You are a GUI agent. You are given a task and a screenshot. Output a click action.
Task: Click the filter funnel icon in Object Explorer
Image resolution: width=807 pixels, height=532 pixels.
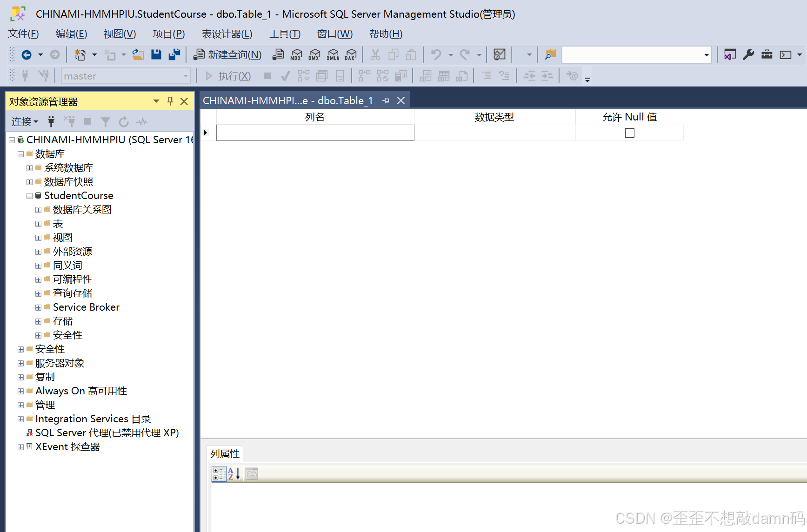(106, 122)
